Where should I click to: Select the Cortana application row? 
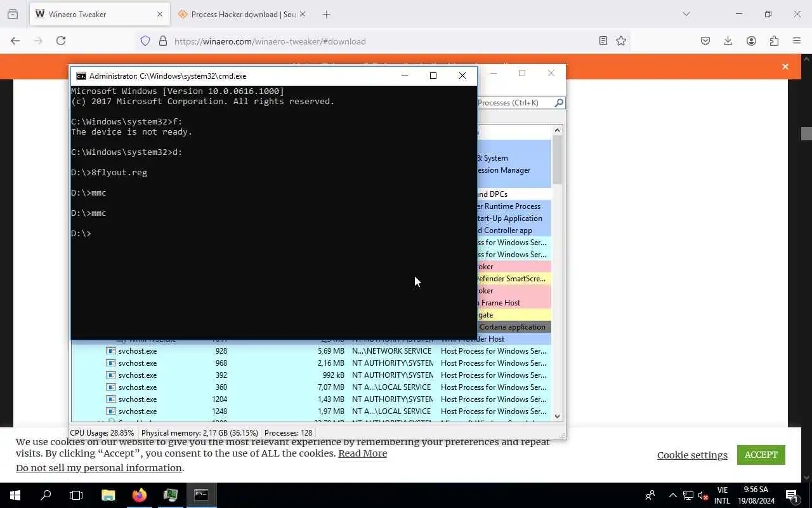coord(514,326)
